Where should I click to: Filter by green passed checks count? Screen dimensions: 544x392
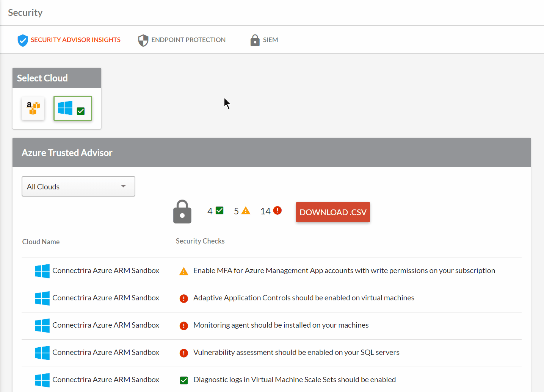[x=215, y=211]
